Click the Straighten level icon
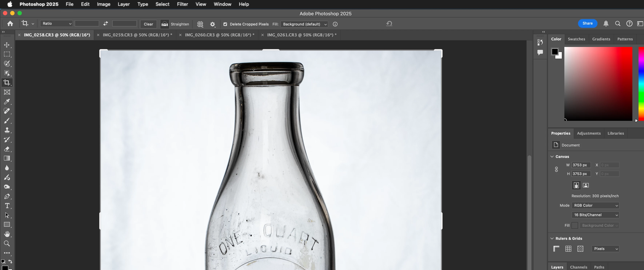 (x=165, y=24)
